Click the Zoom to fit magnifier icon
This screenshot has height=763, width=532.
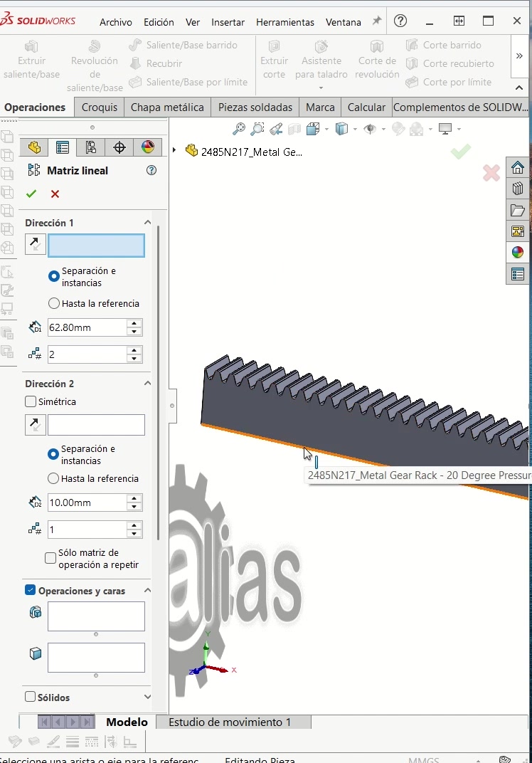239,128
